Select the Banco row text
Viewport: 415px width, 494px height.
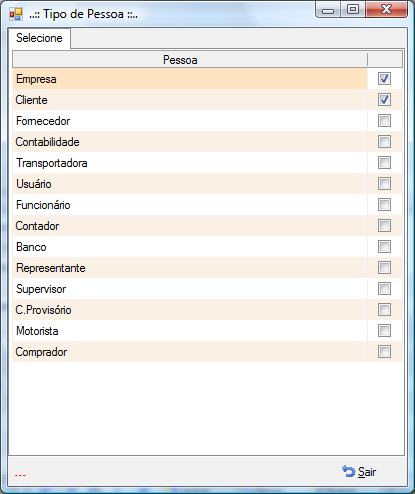[31, 247]
